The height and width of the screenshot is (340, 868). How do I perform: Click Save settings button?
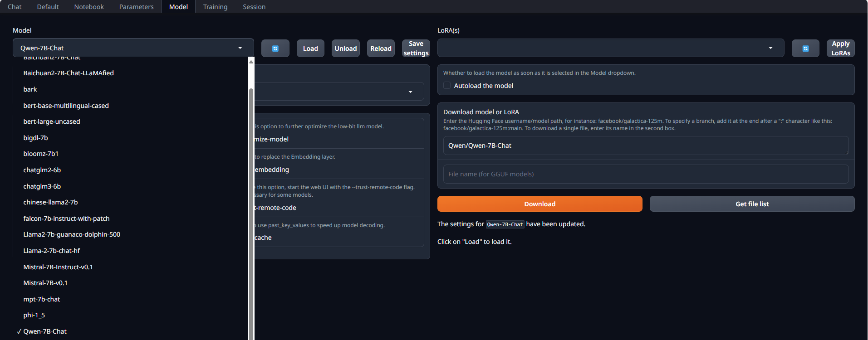[x=416, y=49]
